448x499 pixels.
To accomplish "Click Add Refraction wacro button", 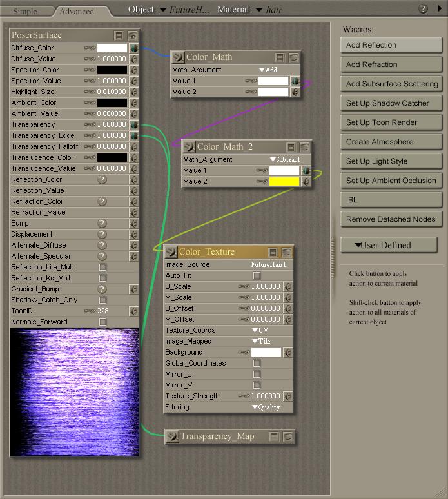I will pyautogui.click(x=391, y=64).
